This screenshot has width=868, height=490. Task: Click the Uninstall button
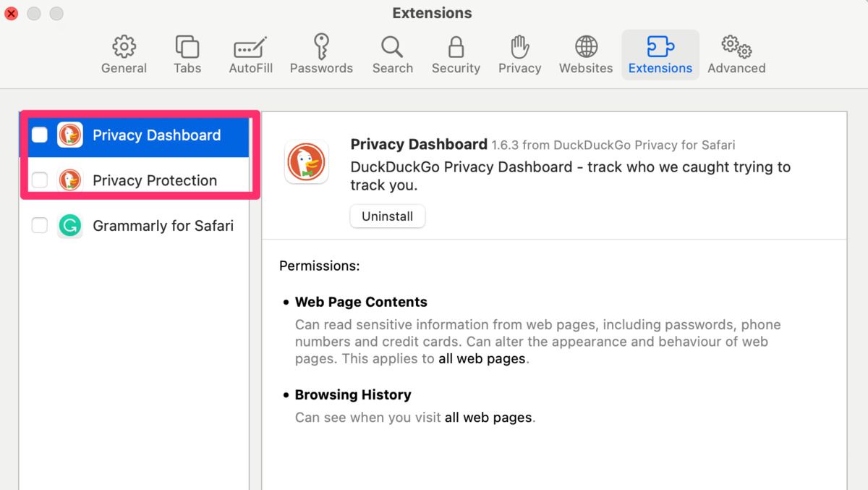388,216
